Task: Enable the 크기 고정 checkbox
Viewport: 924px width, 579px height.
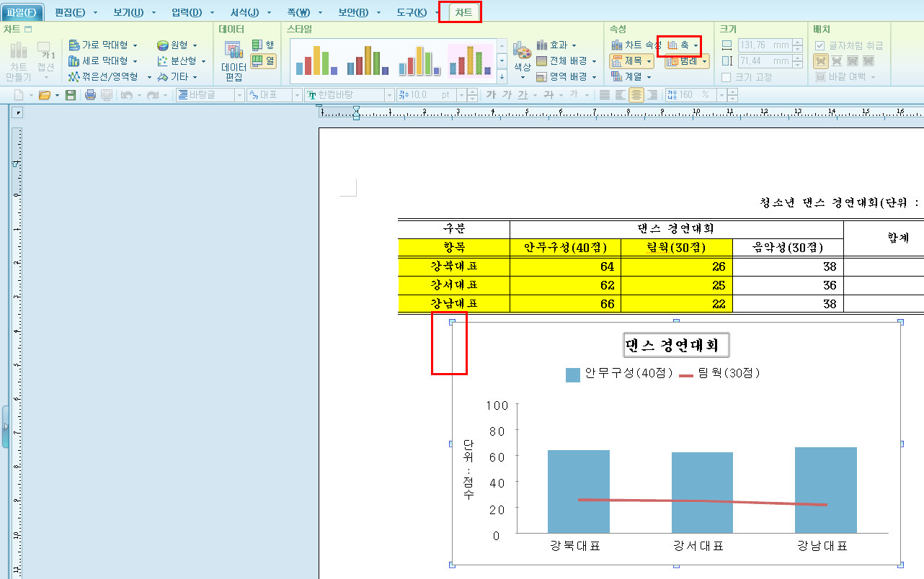Action: tap(727, 77)
